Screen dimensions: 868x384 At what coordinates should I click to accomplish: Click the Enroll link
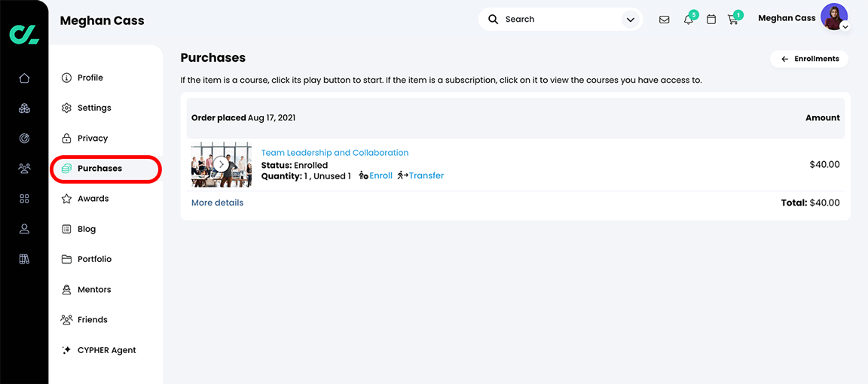coord(381,175)
